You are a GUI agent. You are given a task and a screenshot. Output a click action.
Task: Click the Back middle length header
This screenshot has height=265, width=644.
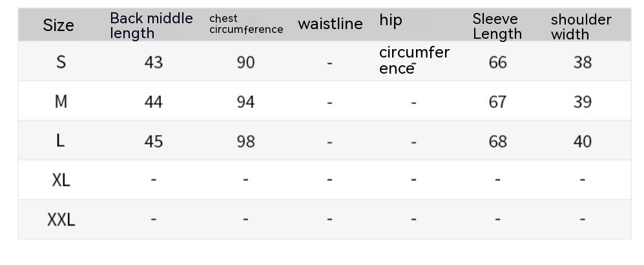click(151, 25)
